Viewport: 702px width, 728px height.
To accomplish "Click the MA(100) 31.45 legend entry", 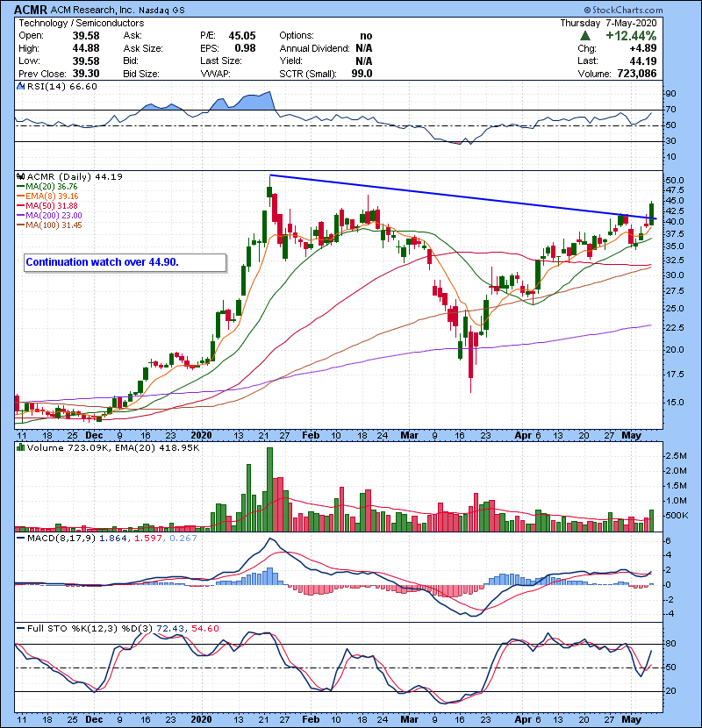I will [x=50, y=225].
